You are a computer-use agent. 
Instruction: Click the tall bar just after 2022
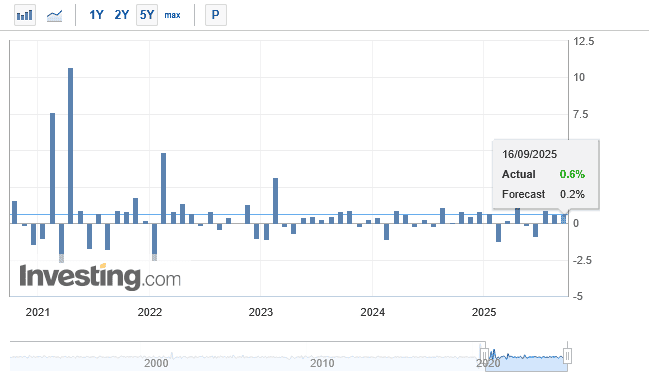point(163,188)
